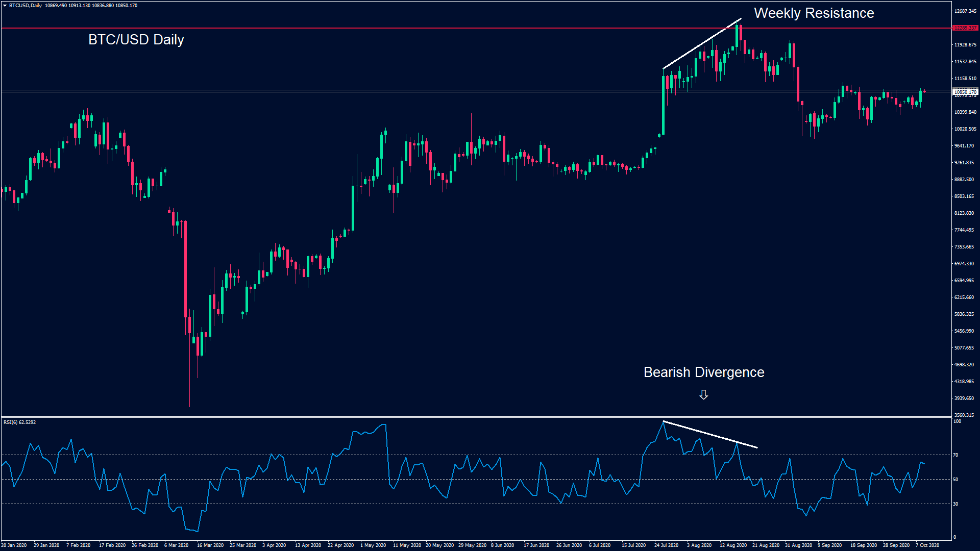
Task: Click the '20 Jan 2020' date label
Action: (x=14, y=545)
